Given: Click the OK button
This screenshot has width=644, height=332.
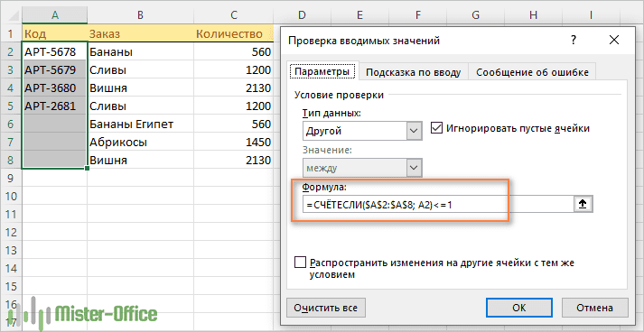Looking at the screenshot, I should (x=519, y=308).
